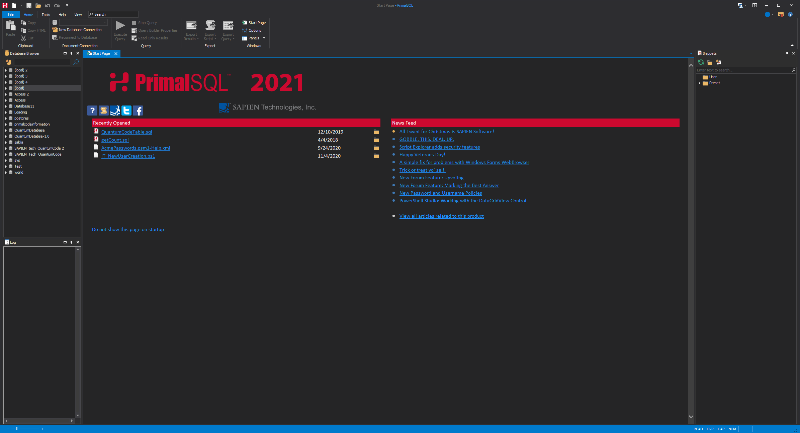Viewport: 800px width, 433px height.
Task: Open the File ribbon tab
Action: (x=8, y=15)
